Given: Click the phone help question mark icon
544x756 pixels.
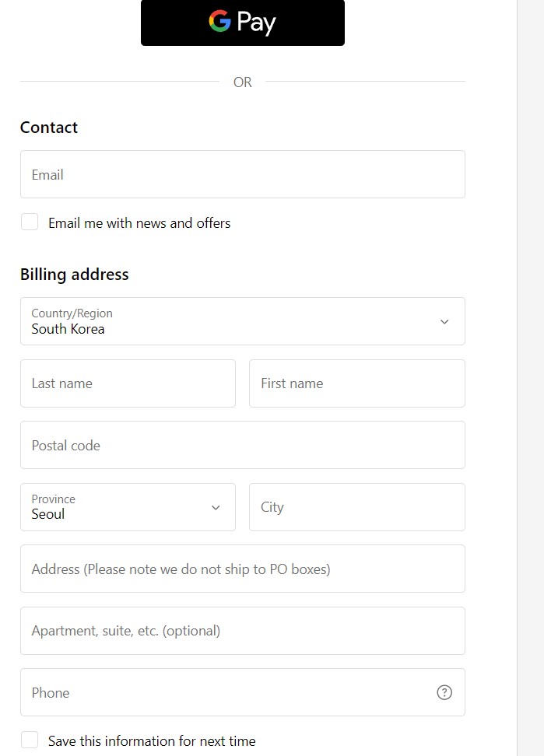Looking at the screenshot, I should pyautogui.click(x=444, y=692).
